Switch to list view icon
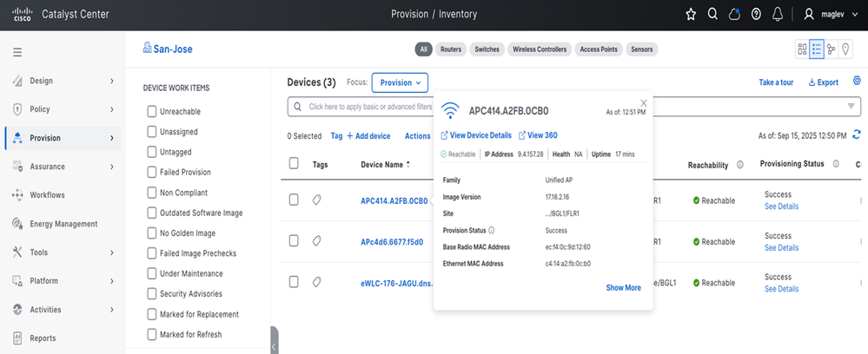This screenshot has height=354, width=868. 817,49
